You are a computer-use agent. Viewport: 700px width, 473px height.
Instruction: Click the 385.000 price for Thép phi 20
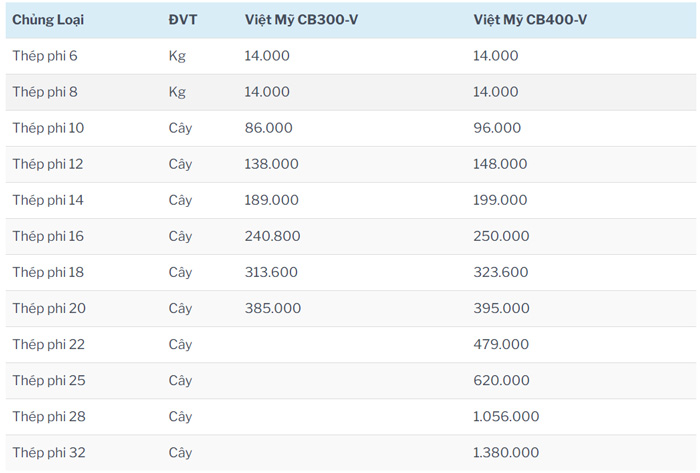(x=272, y=308)
